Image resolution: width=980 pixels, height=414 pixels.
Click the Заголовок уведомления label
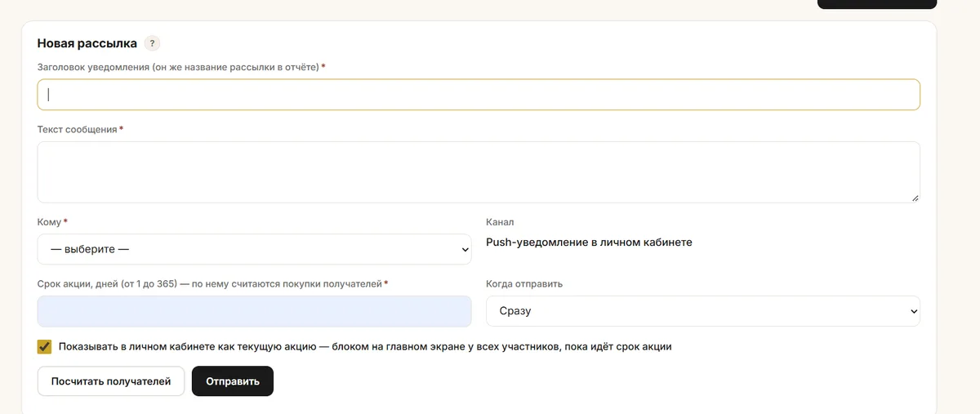point(181,67)
